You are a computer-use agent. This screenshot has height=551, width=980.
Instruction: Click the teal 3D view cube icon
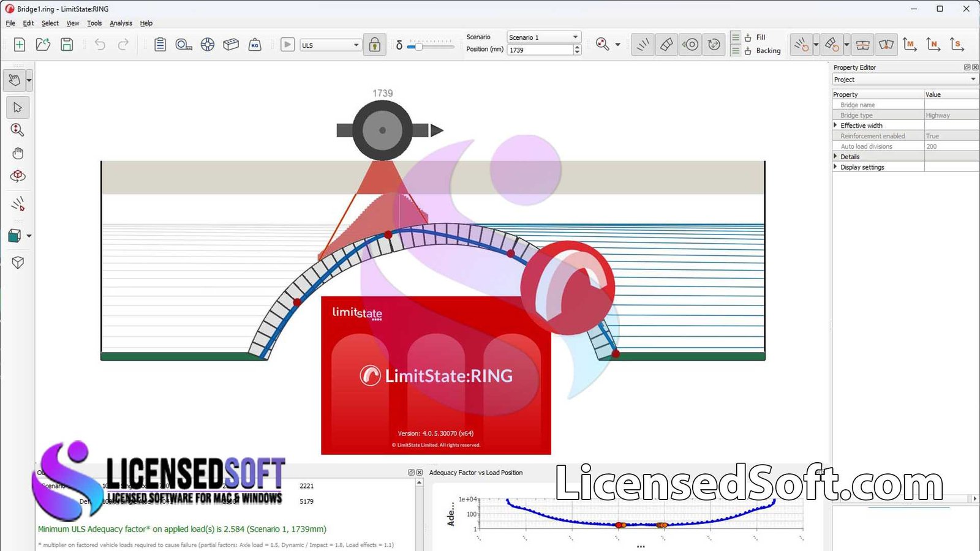click(15, 236)
